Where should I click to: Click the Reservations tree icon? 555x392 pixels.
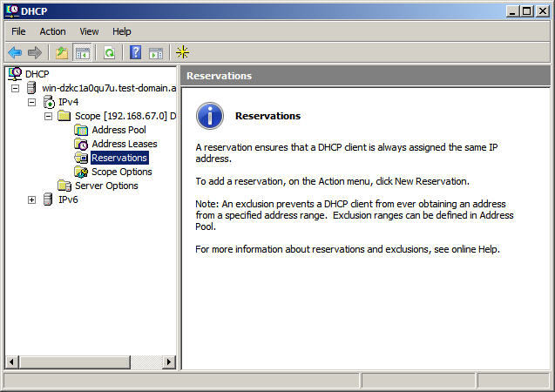pos(81,158)
